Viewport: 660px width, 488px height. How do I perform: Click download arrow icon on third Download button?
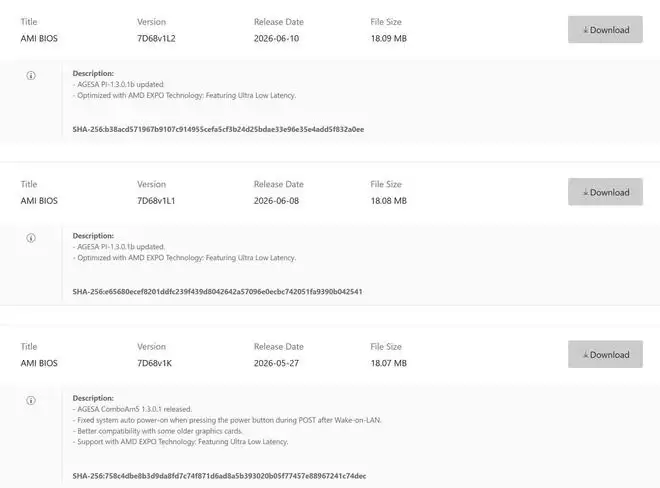[x=585, y=355]
